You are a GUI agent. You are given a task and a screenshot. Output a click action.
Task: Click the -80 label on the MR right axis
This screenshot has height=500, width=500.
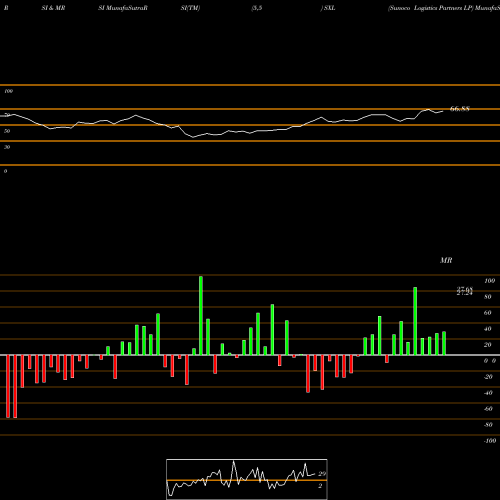(488, 425)
